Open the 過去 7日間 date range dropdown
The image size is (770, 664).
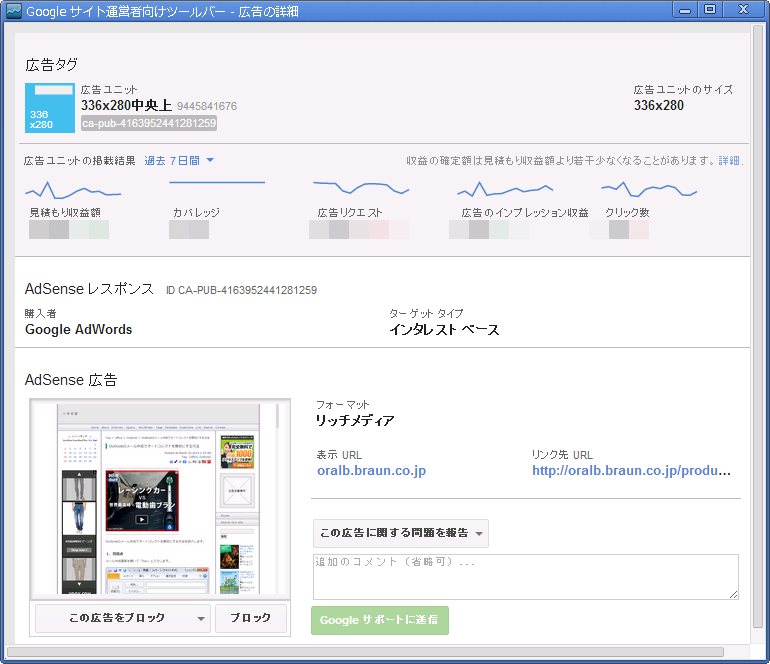[179, 160]
